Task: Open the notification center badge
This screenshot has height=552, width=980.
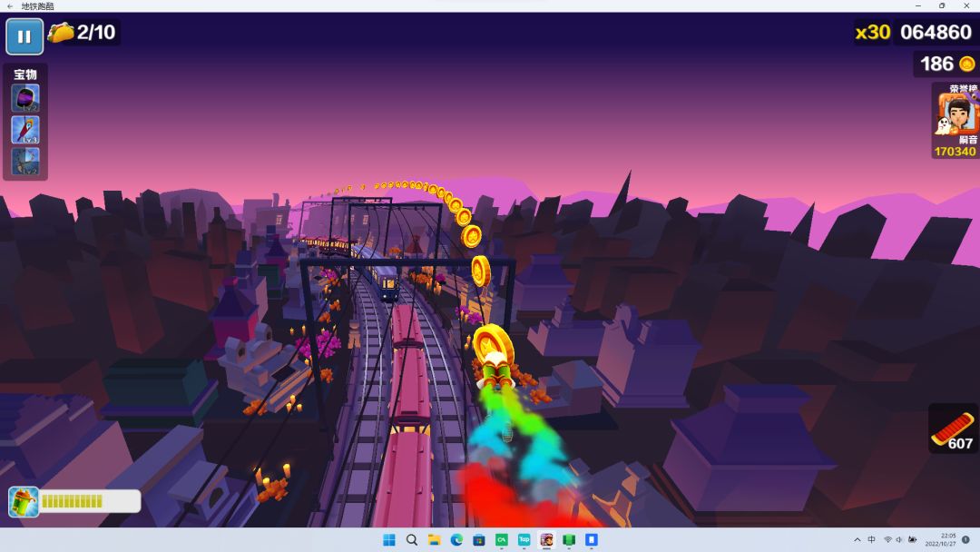Action: pyautogui.click(x=965, y=539)
